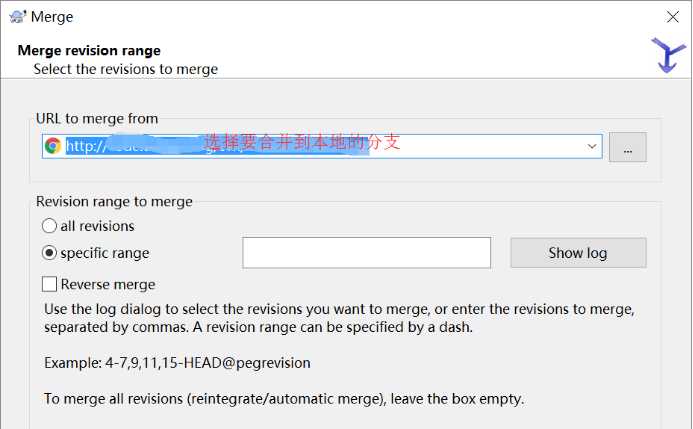Click the Chrome icon in URL box
The width and height of the screenshot is (693, 429).
coord(53,146)
